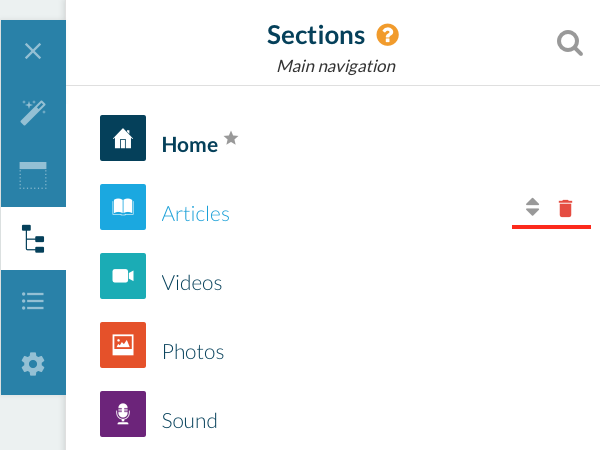Open the Photos section

[193, 352]
